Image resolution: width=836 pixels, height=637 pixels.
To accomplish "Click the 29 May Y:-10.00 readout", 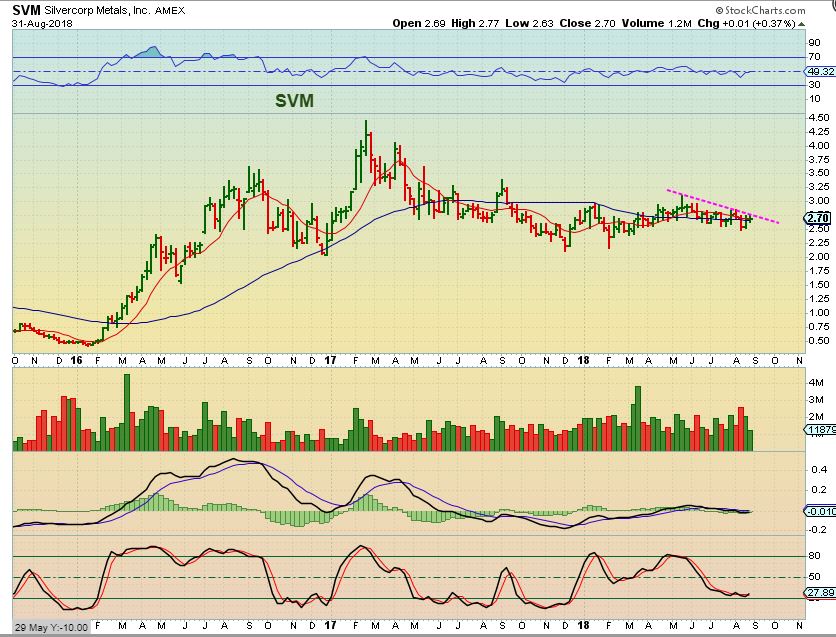I will tap(51, 627).
